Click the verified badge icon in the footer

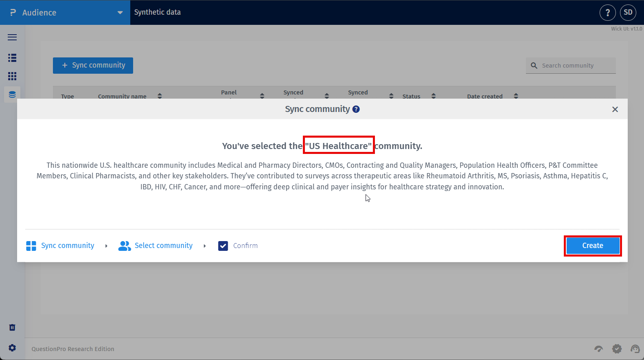click(x=617, y=349)
